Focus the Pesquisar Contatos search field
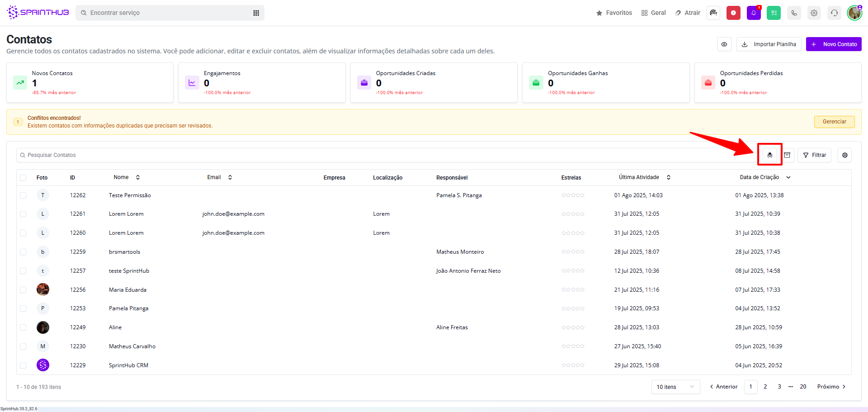 362,155
